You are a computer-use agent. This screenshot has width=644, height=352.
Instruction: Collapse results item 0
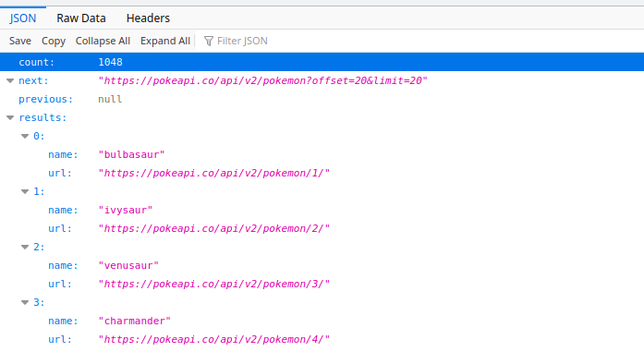tap(25, 137)
